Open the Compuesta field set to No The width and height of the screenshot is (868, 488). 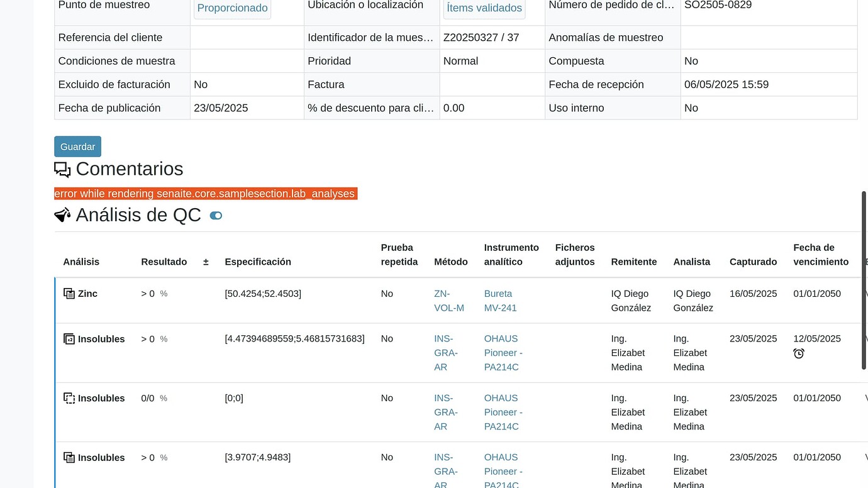pyautogui.click(x=691, y=61)
